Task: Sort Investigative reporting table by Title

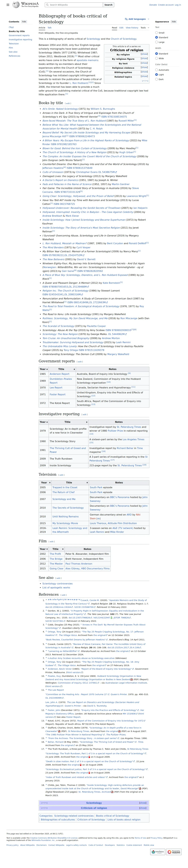Action: pyautogui.click(x=69, y=422)
